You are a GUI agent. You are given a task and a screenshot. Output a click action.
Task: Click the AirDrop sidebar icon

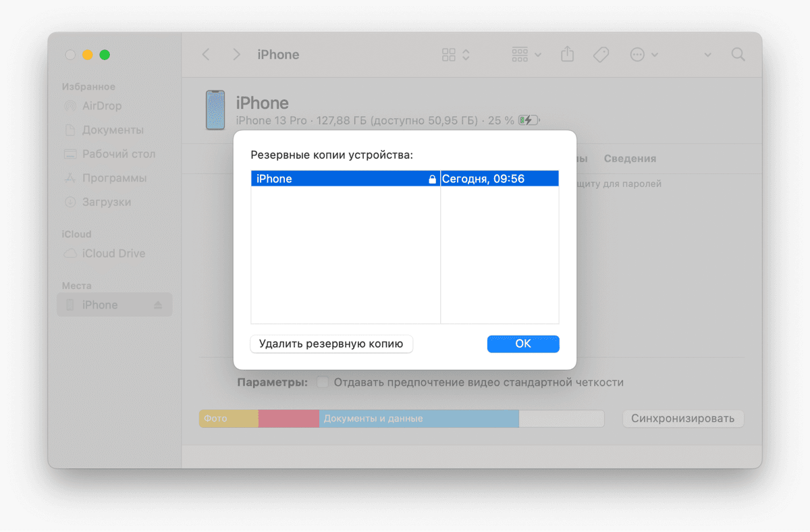[x=70, y=106]
